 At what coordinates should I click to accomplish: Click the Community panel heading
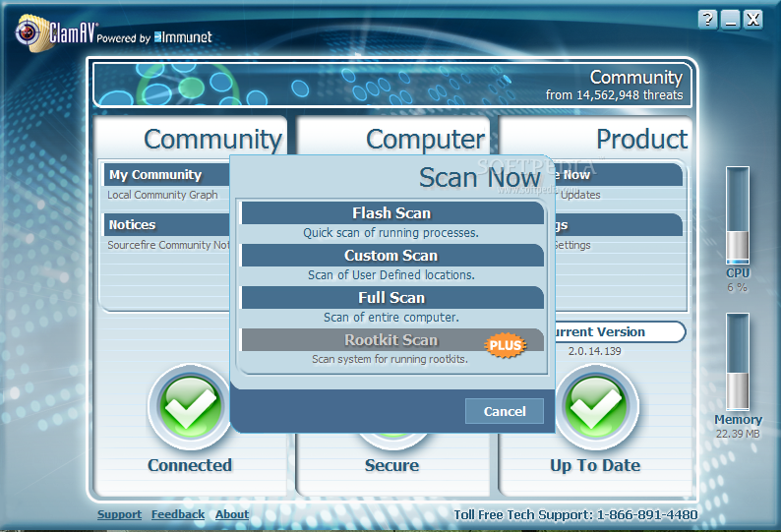[212, 139]
